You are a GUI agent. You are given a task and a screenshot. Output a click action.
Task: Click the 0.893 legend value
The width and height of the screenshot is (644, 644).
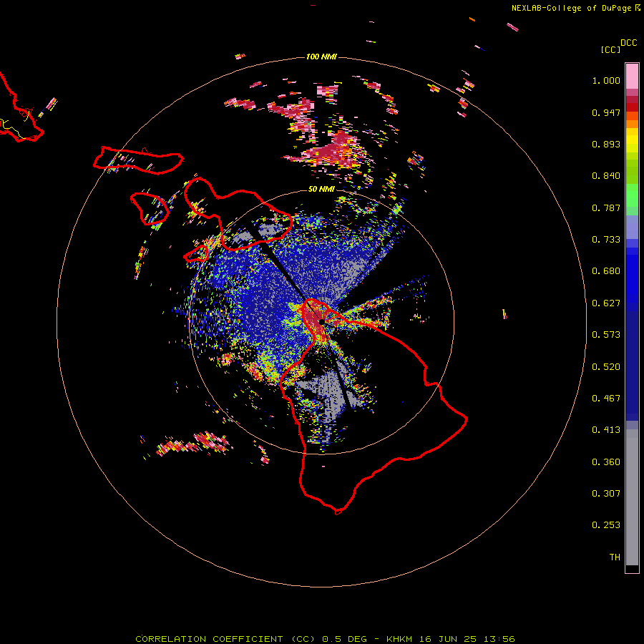(x=606, y=144)
